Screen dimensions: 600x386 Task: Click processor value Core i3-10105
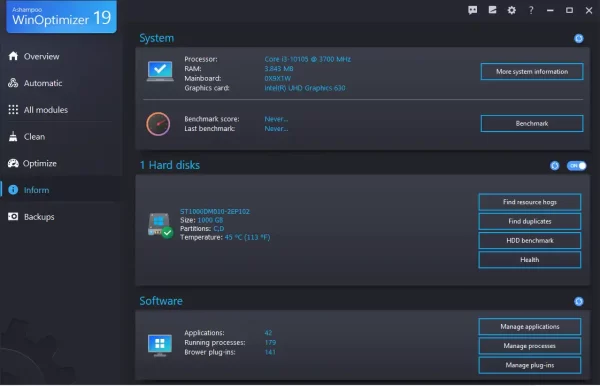[x=307, y=59]
